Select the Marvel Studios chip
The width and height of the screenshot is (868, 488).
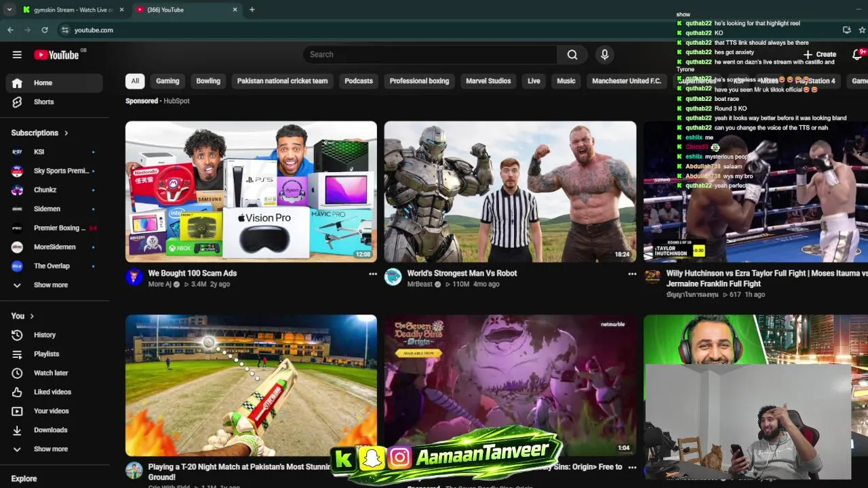[488, 81]
